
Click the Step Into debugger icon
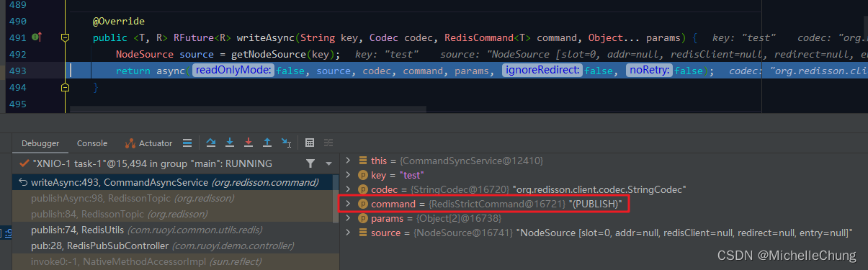230,143
